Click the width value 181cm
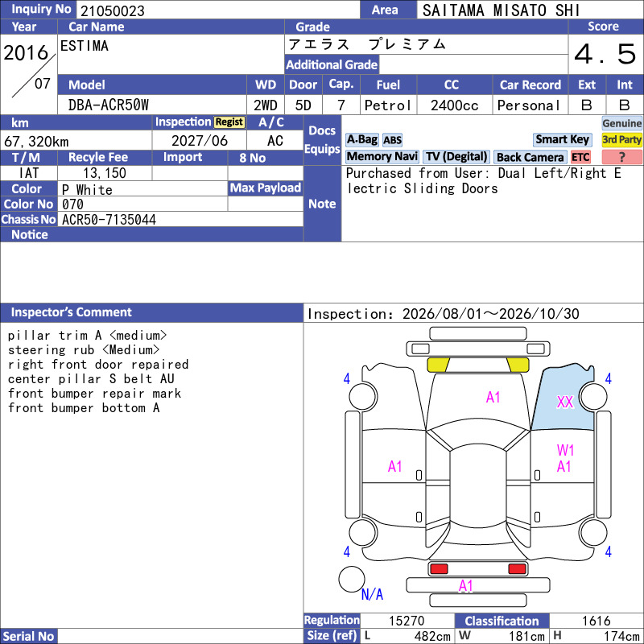The image size is (644, 644). pyautogui.click(x=526, y=636)
